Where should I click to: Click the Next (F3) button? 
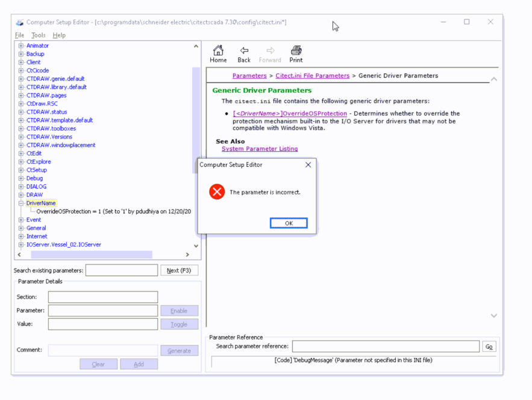pos(179,270)
